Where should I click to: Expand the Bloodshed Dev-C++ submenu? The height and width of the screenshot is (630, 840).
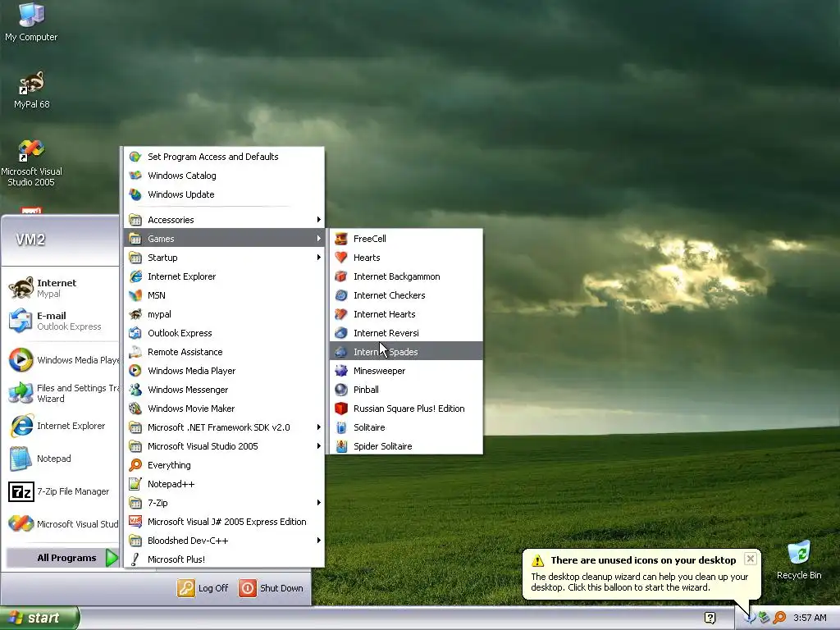224,541
